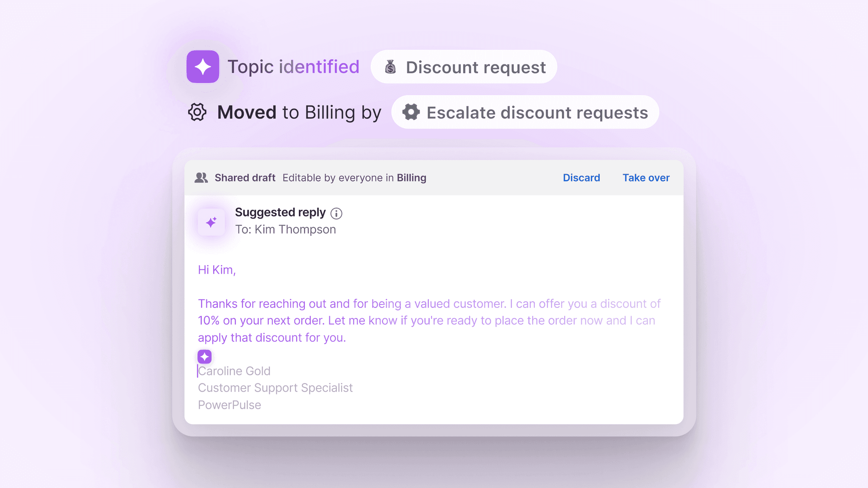Click the Billing team name in header
This screenshot has height=488, width=868.
click(x=411, y=177)
